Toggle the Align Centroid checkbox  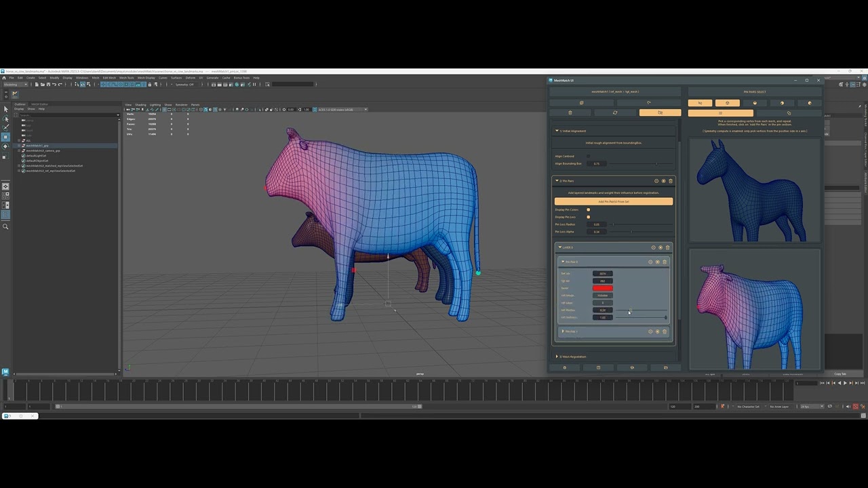click(x=588, y=156)
